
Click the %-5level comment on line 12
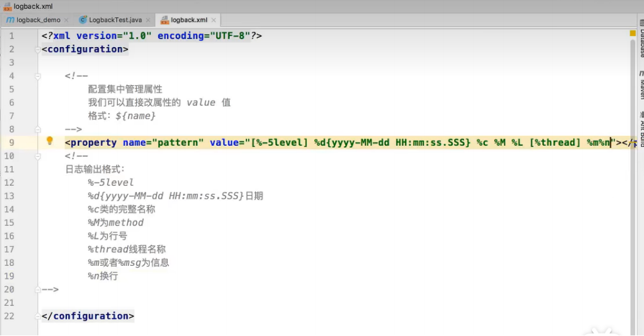pos(111,183)
